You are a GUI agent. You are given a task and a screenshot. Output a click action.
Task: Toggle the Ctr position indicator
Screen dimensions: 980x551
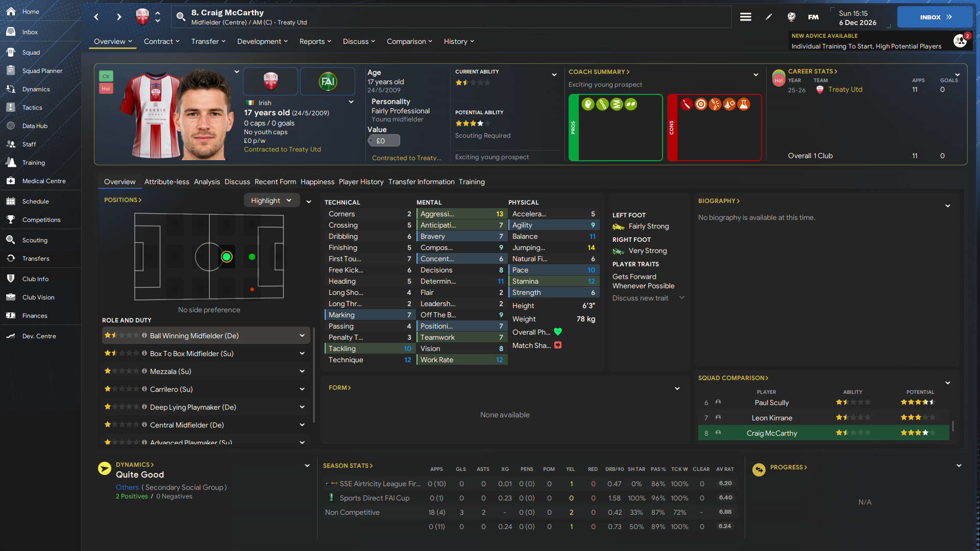click(106, 76)
